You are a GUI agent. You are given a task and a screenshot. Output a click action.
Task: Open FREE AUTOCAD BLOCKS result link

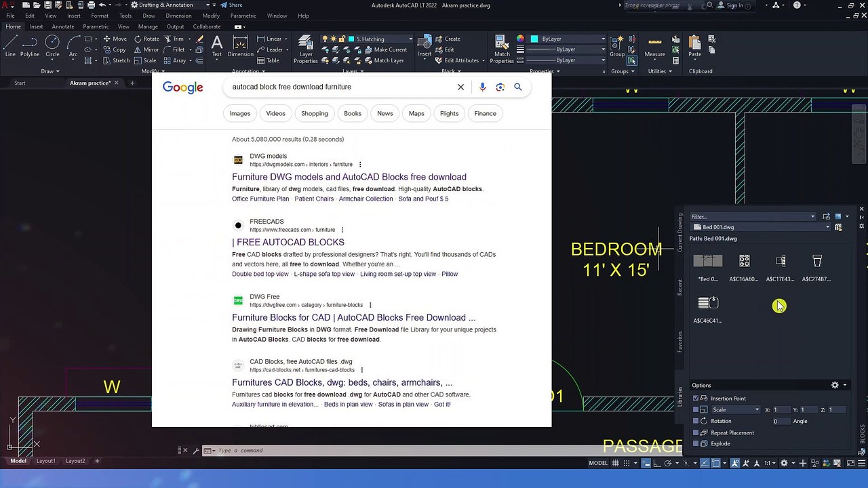coord(288,242)
